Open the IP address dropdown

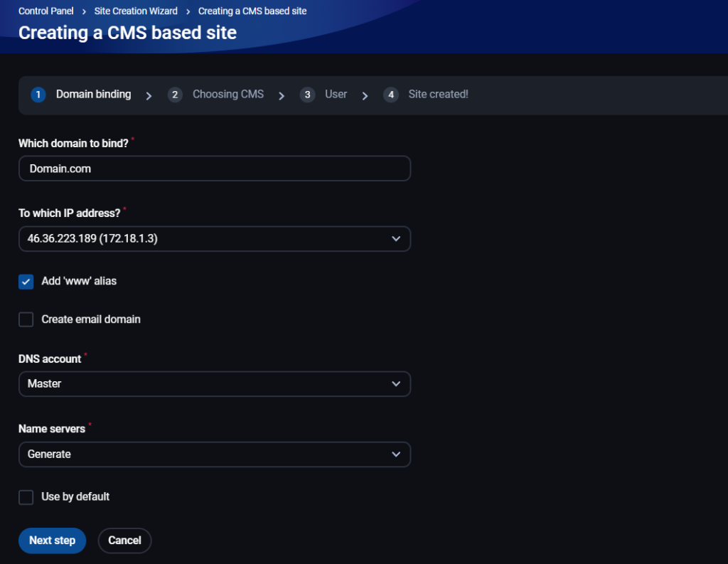point(214,239)
